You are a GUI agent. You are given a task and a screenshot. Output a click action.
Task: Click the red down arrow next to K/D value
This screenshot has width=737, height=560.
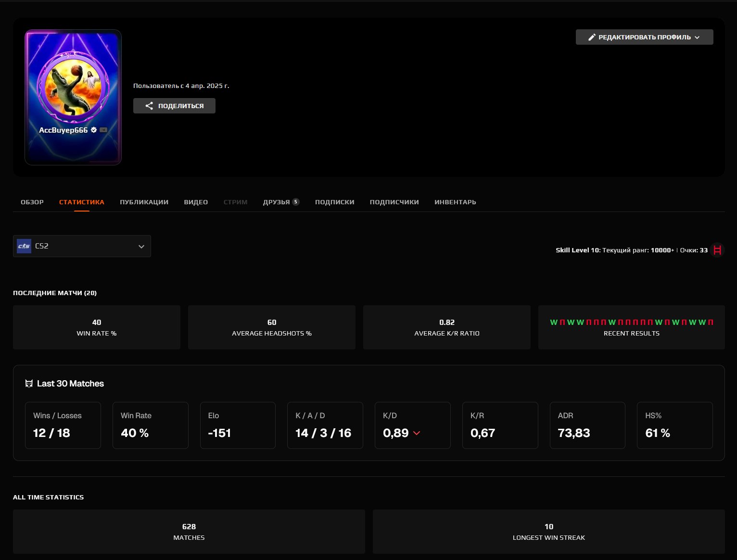click(417, 433)
